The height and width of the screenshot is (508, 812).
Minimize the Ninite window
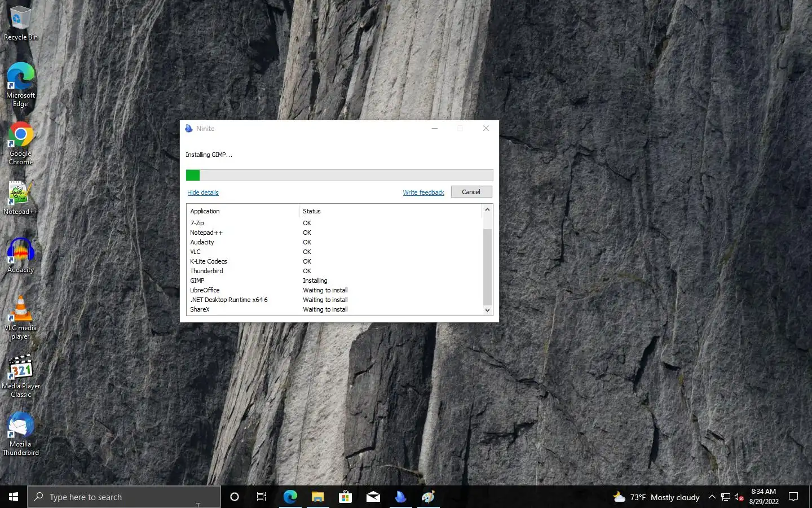click(x=435, y=129)
